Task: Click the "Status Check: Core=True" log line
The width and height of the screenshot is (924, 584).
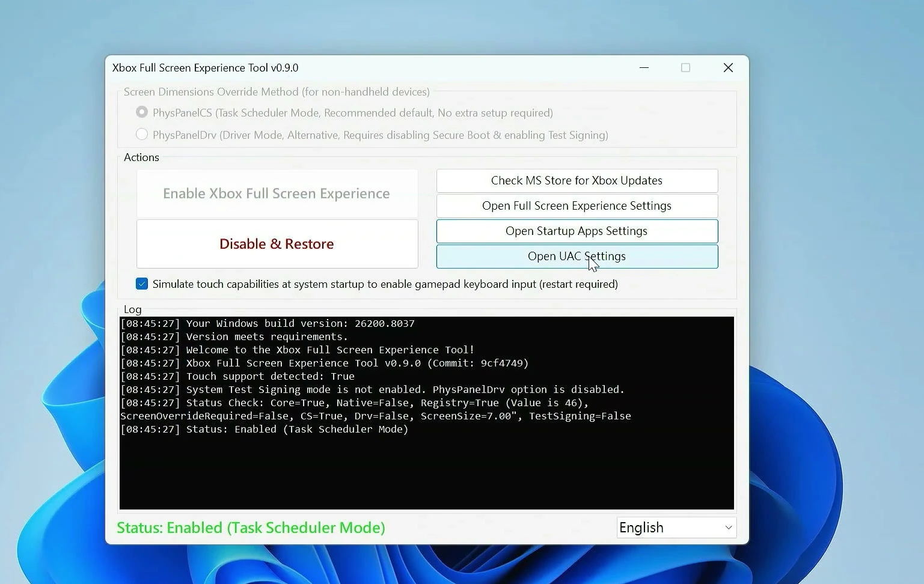Action: [x=355, y=403]
